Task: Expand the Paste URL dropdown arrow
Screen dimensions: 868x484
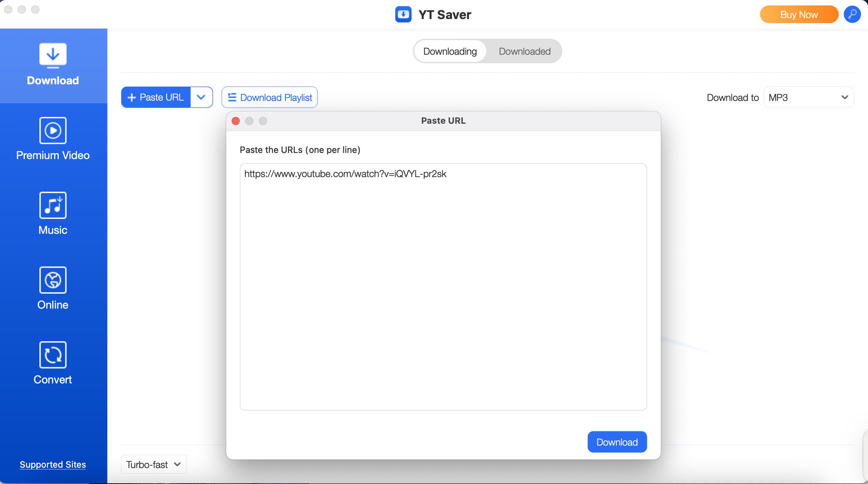Action: click(201, 98)
